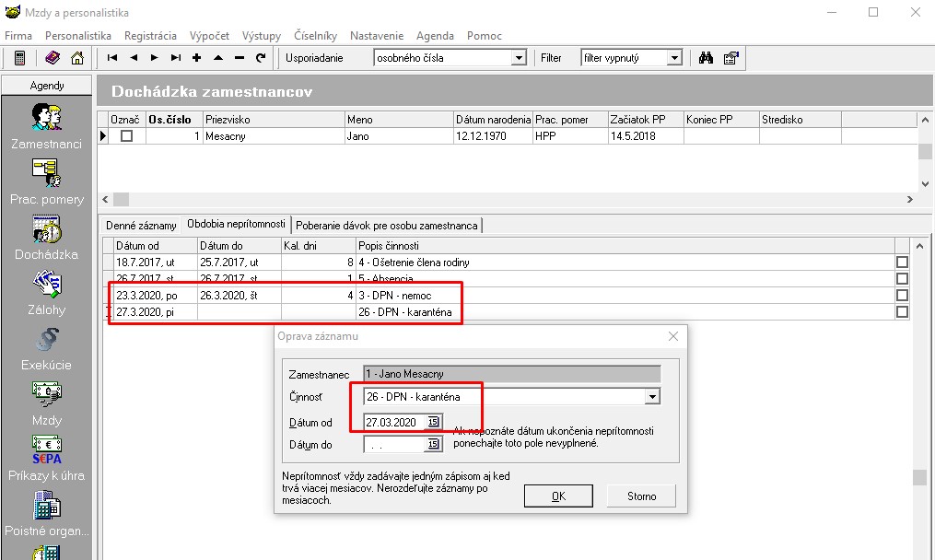The height and width of the screenshot is (560, 935).
Task: Tick checkbox on Ošetrenie člena rodiny row
Action: tap(902, 262)
